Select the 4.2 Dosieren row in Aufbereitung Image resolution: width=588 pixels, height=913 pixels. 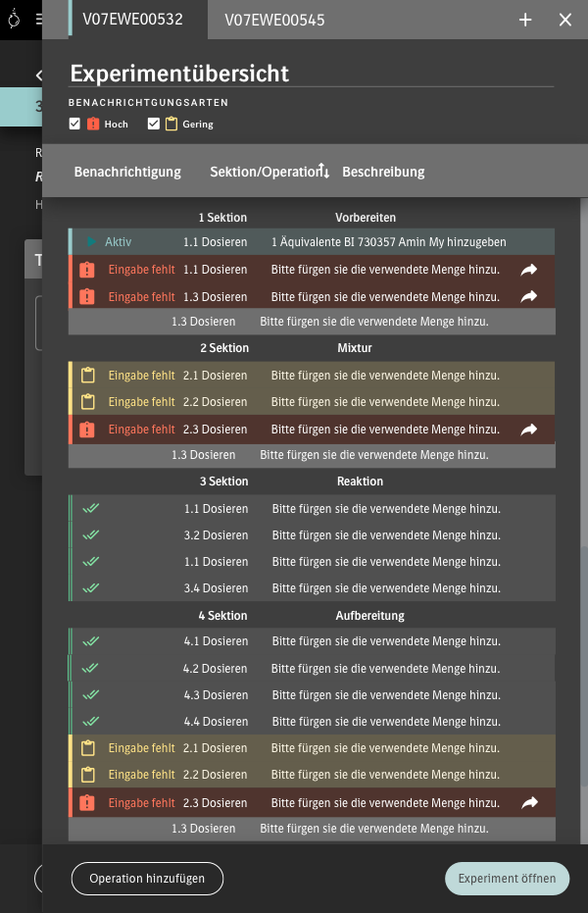312,669
